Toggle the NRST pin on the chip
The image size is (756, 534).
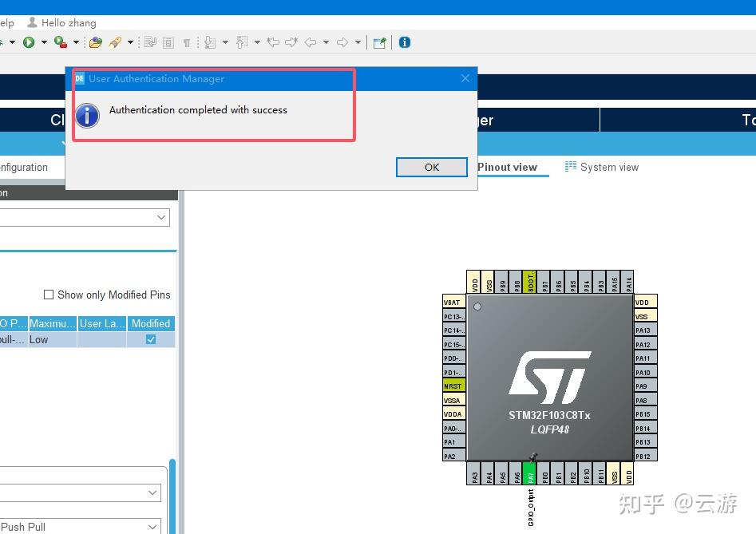[452, 385]
